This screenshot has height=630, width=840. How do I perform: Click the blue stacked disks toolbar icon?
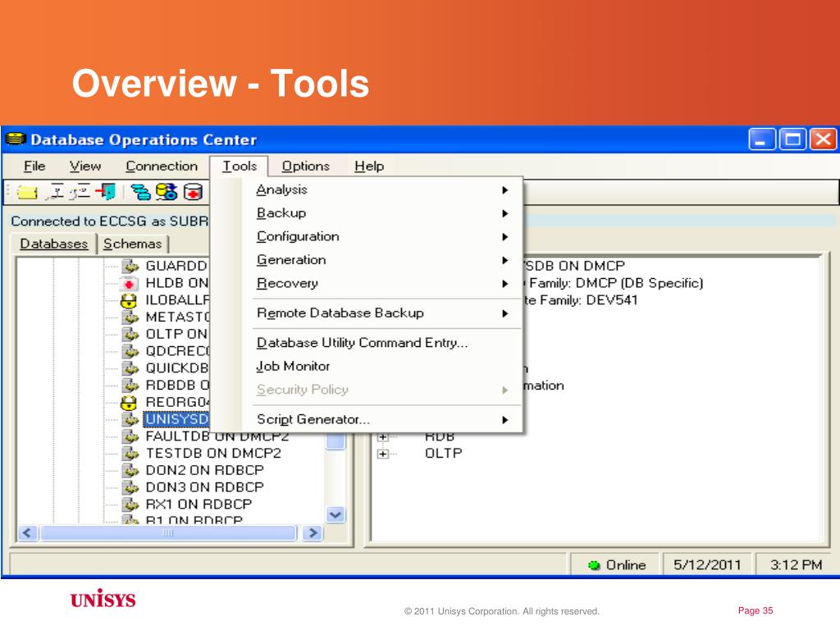coord(140,191)
